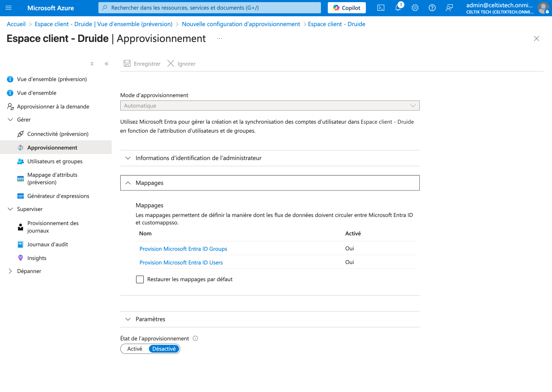
Task: Click the Azure resource search field
Action: point(210,8)
